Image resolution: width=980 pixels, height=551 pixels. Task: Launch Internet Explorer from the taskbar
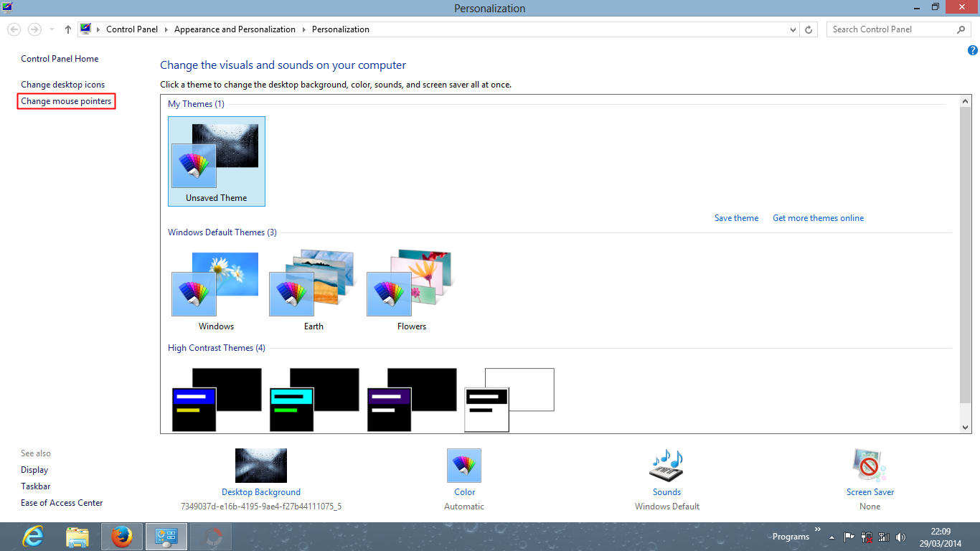coord(33,537)
